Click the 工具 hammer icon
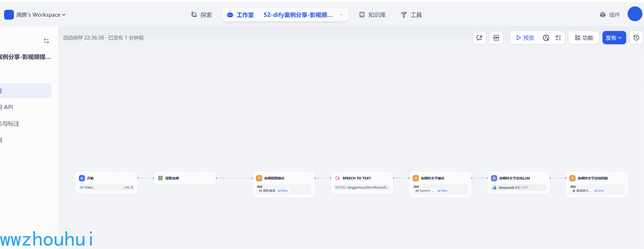 pos(404,15)
